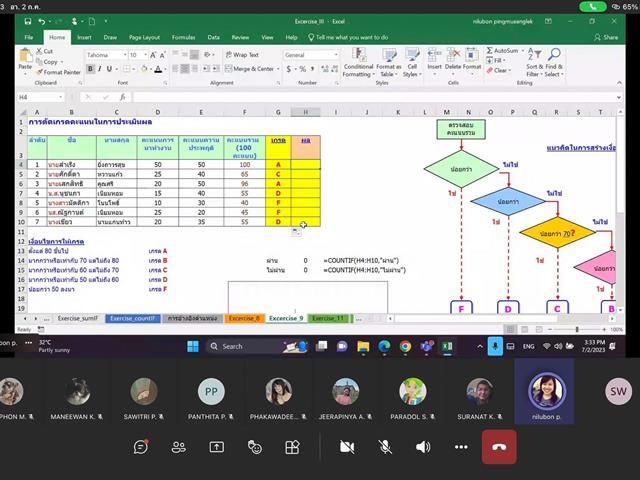The width and height of the screenshot is (640, 480).
Task: Switch to the Formulas ribbon tab
Action: pos(183,37)
